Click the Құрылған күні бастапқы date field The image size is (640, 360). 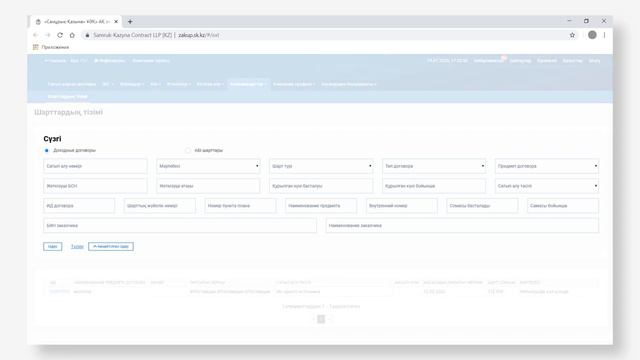321,186
